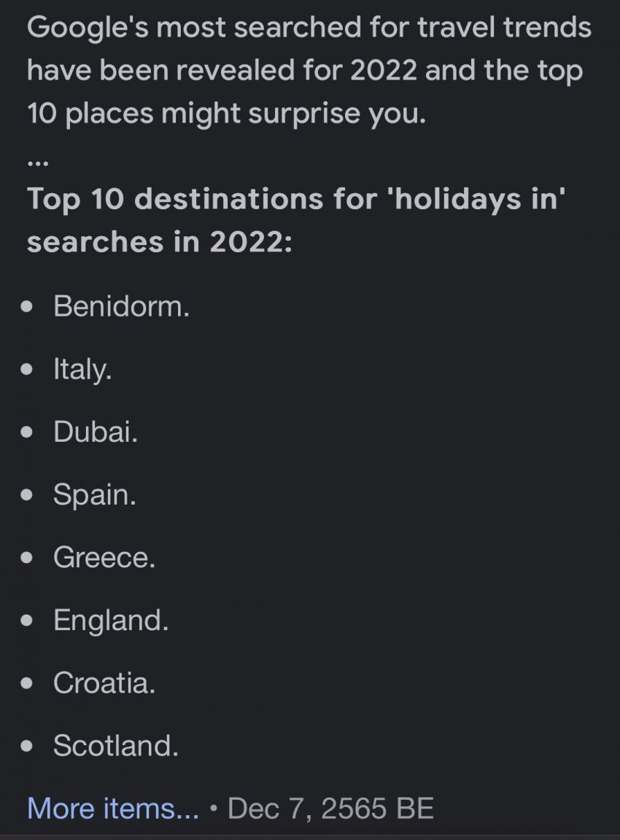Click the Dubai destination text
The width and height of the screenshot is (620, 840).
click(96, 432)
